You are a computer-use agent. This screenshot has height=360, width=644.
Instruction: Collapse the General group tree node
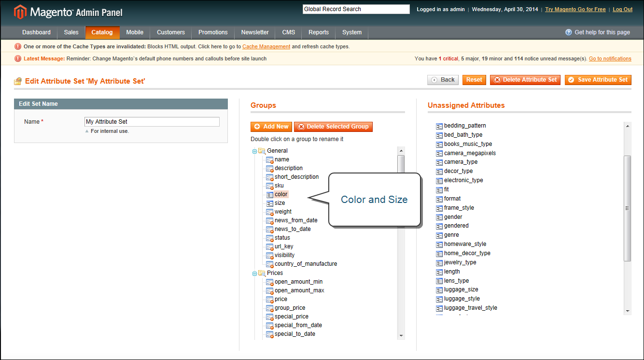254,151
